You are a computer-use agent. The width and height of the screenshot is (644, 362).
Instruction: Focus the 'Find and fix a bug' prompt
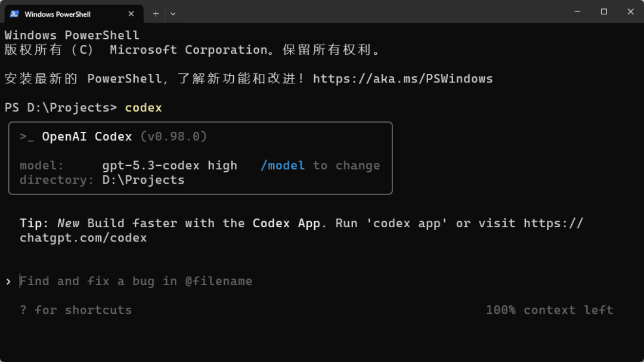coord(136,281)
